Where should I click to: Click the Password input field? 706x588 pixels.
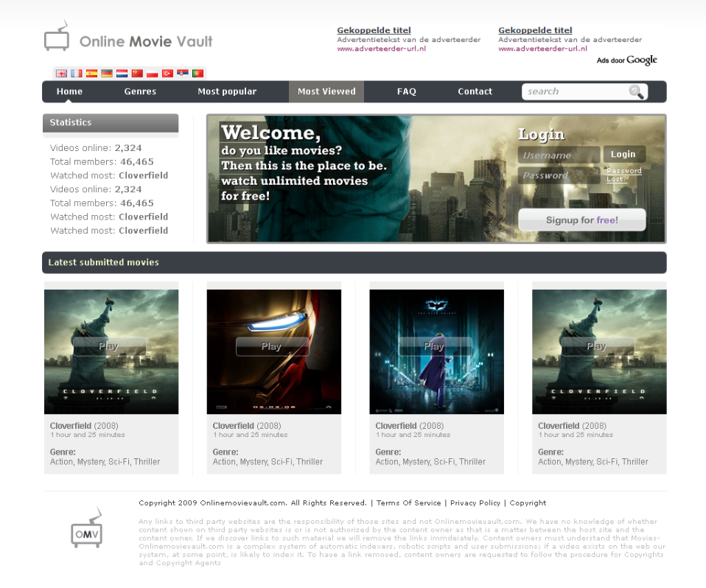click(x=559, y=175)
